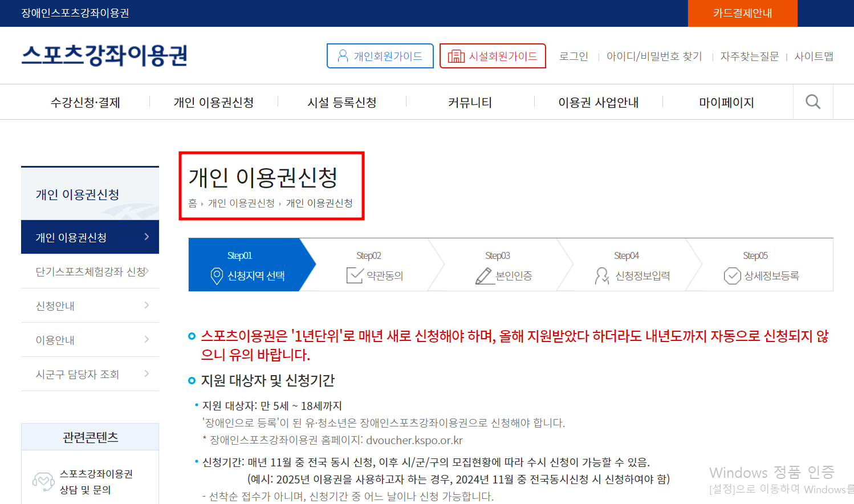Open the site search with the magnifier icon
This screenshot has width=854, height=504.
[813, 101]
